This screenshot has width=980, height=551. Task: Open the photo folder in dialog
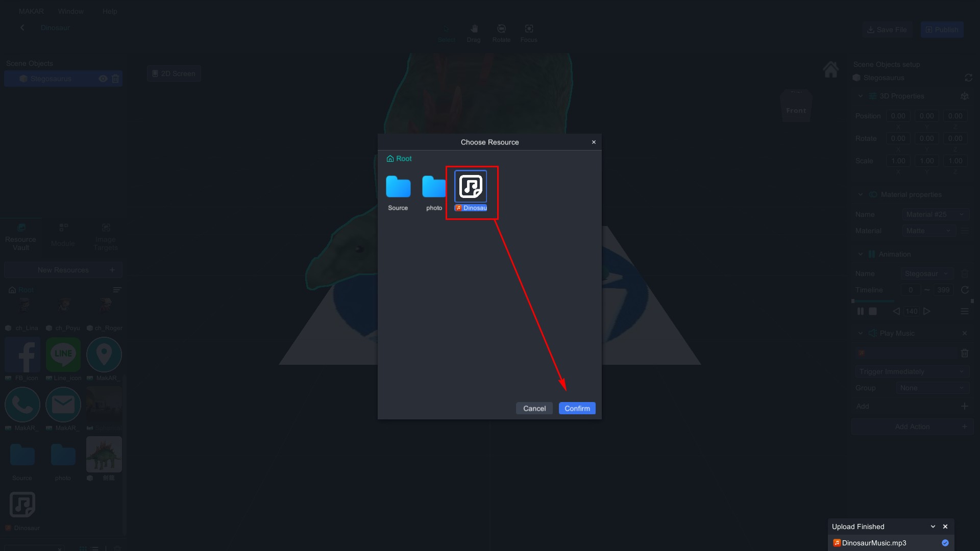[434, 187]
